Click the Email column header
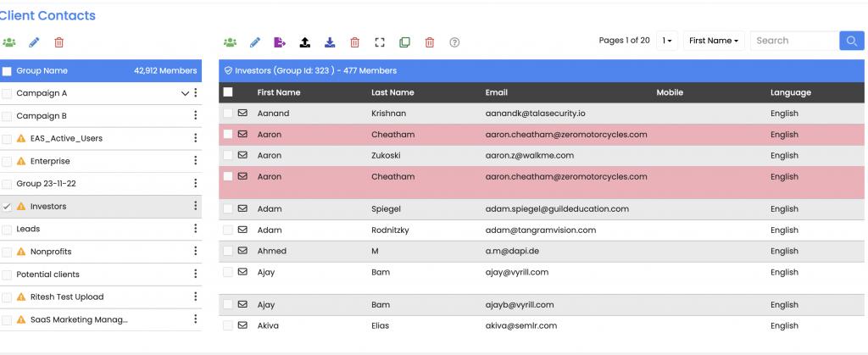 point(496,92)
